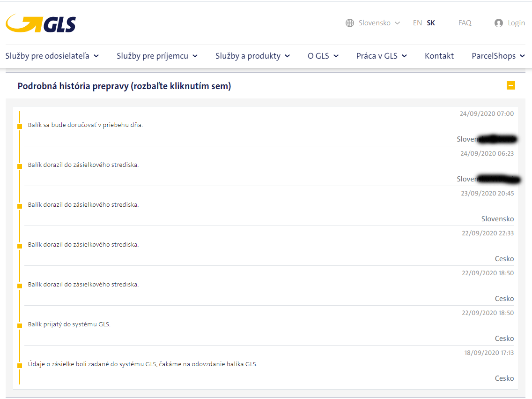Go to the Kontakt page
The image size is (532, 399).
click(x=439, y=56)
